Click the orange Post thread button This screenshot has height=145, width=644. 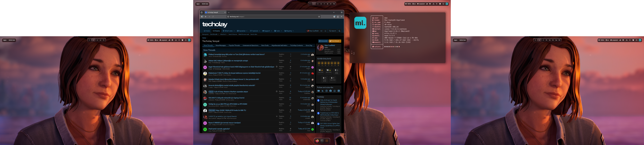[335, 41]
